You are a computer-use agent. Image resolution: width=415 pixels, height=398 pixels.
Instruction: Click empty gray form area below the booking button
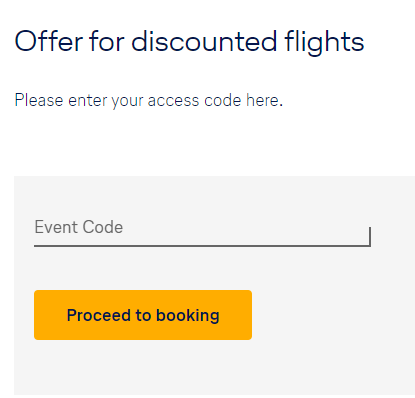213,368
